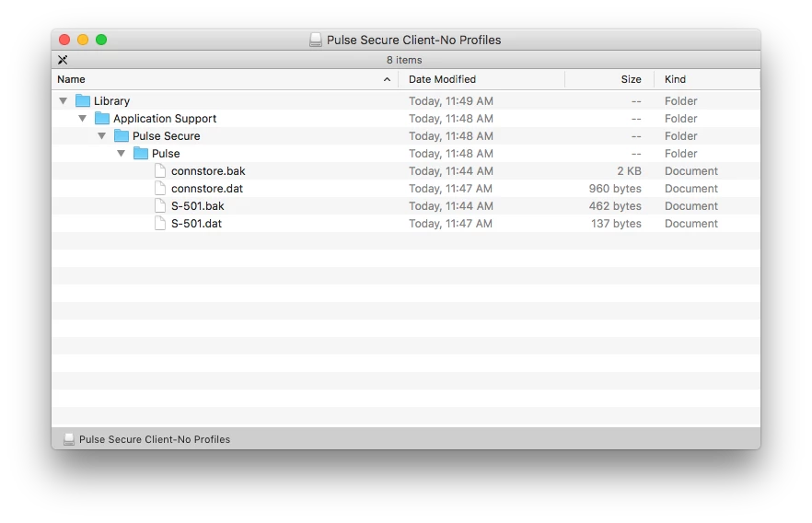This screenshot has width=812, height=523.
Task: Select the S-501.dat file name
Action: pyautogui.click(x=196, y=224)
